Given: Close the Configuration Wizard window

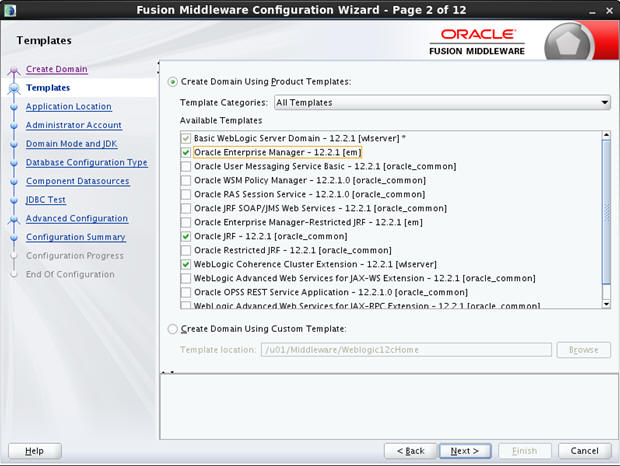Looking at the screenshot, I should click(x=609, y=11).
